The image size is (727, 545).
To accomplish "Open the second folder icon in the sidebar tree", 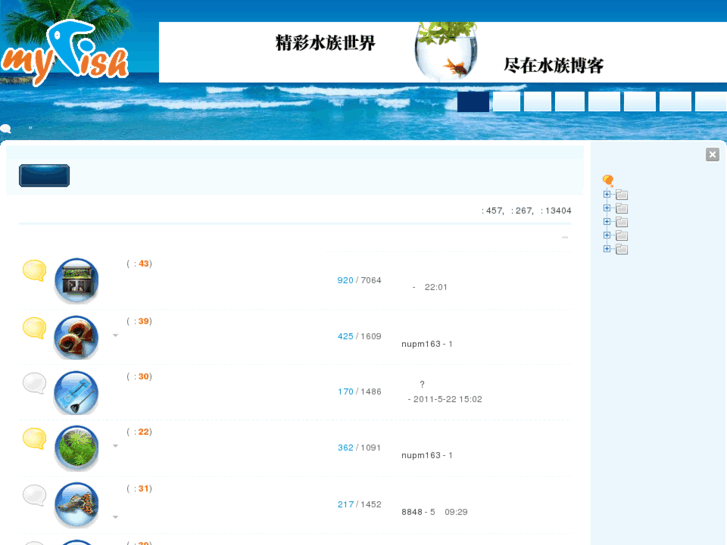I will click(622, 208).
